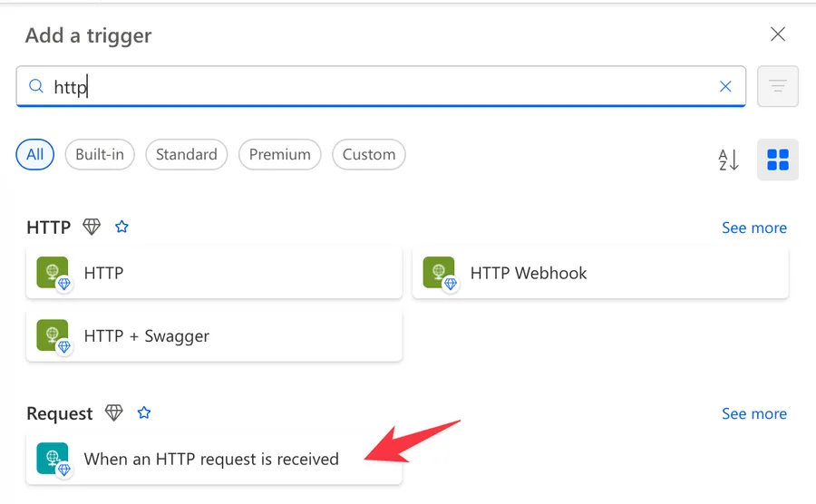816x504 pixels.
Task: Sort triggers alphabetically A to Z
Action: coord(729,160)
